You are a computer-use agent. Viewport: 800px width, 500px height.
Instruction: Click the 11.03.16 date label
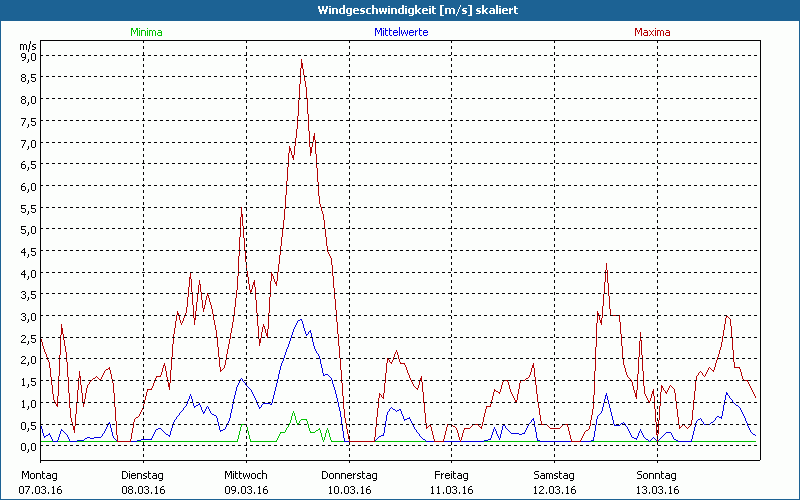click(x=451, y=490)
